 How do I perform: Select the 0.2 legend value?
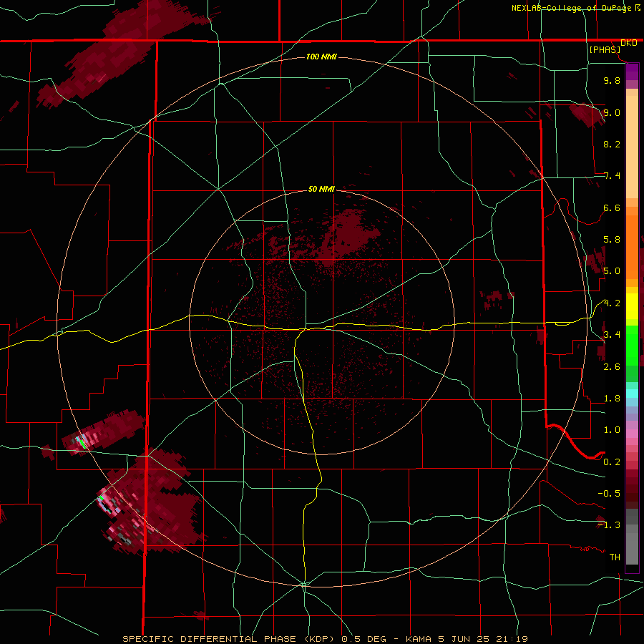click(x=612, y=462)
